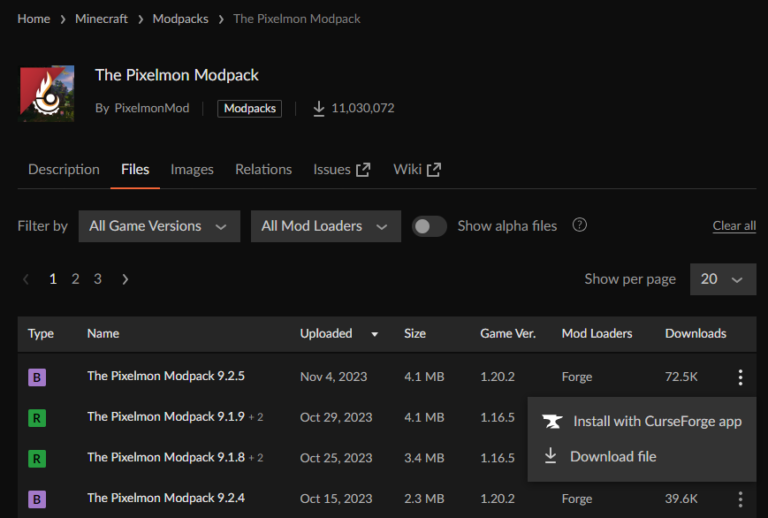768x518 pixels.
Task: Switch to the Description tab
Action: click(64, 169)
